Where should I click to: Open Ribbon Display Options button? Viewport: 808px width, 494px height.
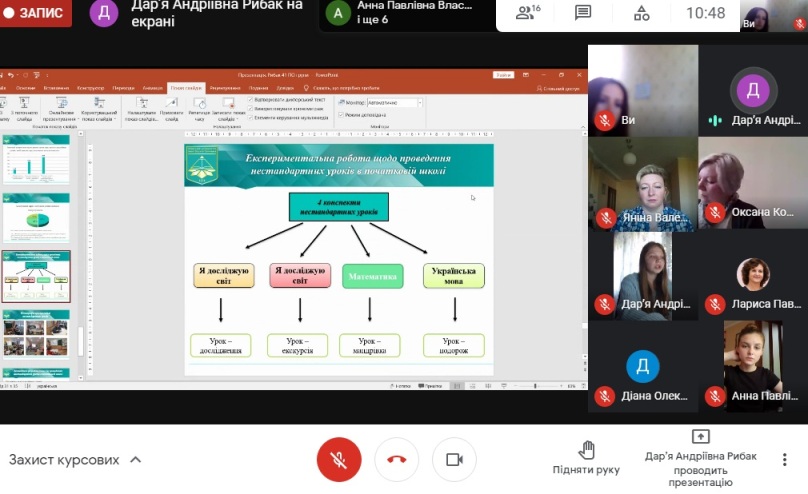tap(526, 75)
